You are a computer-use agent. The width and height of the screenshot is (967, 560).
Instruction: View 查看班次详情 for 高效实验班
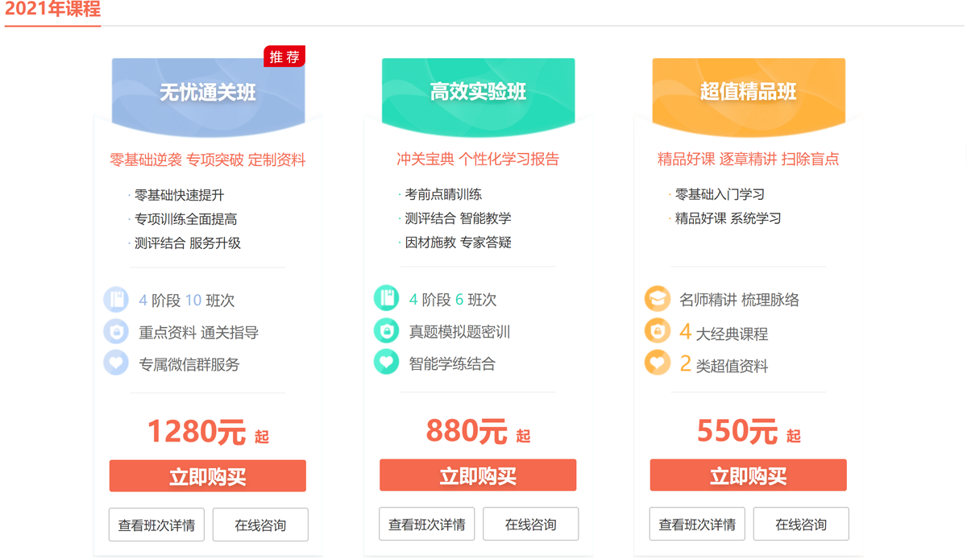426,525
